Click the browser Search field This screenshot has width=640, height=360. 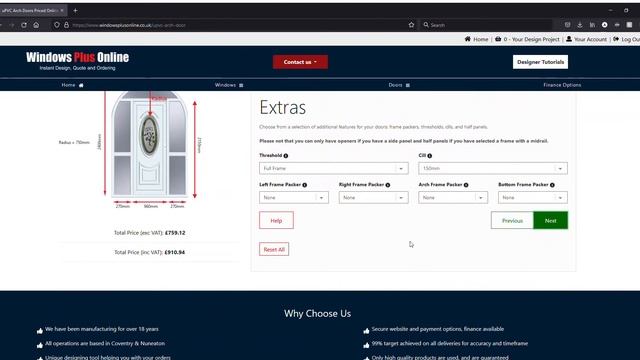point(486,25)
